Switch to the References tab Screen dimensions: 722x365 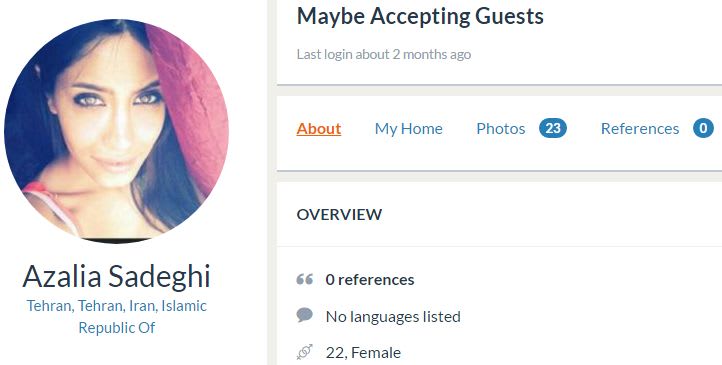[x=640, y=128]
